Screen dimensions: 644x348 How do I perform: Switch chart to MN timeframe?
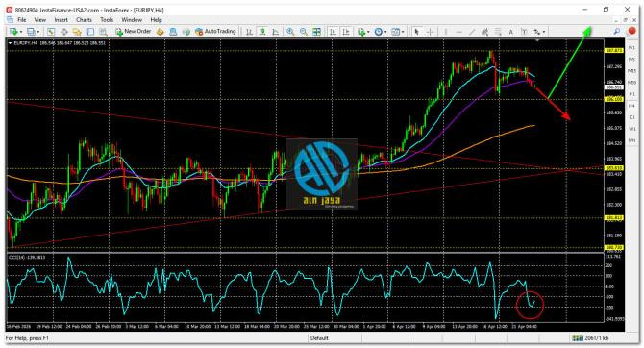point(632,140)
